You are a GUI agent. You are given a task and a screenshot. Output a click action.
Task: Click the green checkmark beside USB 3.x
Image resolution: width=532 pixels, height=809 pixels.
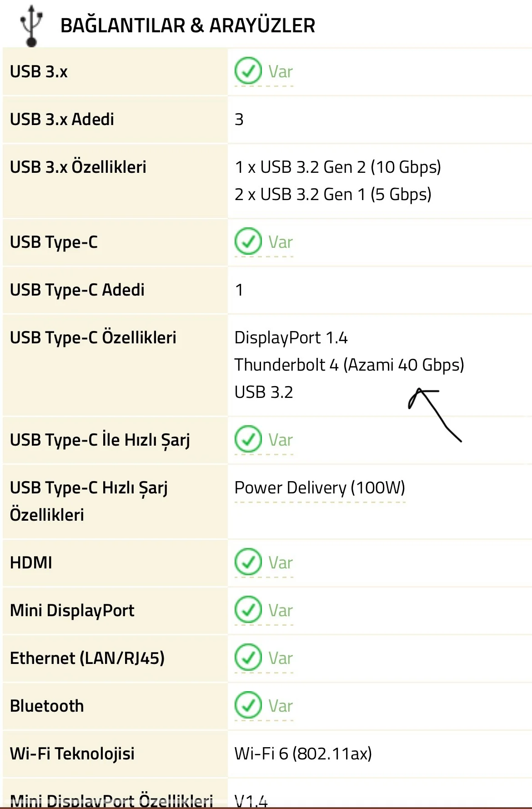[248, 71]
